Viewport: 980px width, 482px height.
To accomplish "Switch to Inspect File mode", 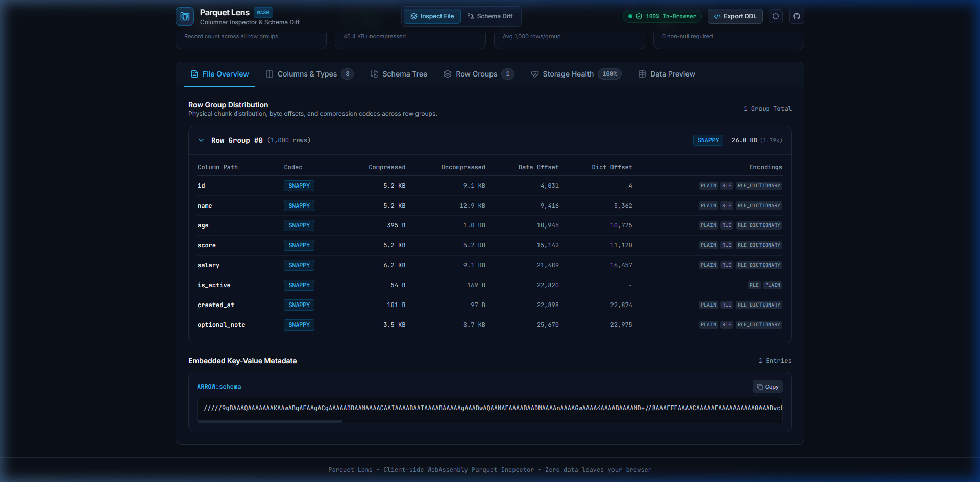I will (432, 16).
